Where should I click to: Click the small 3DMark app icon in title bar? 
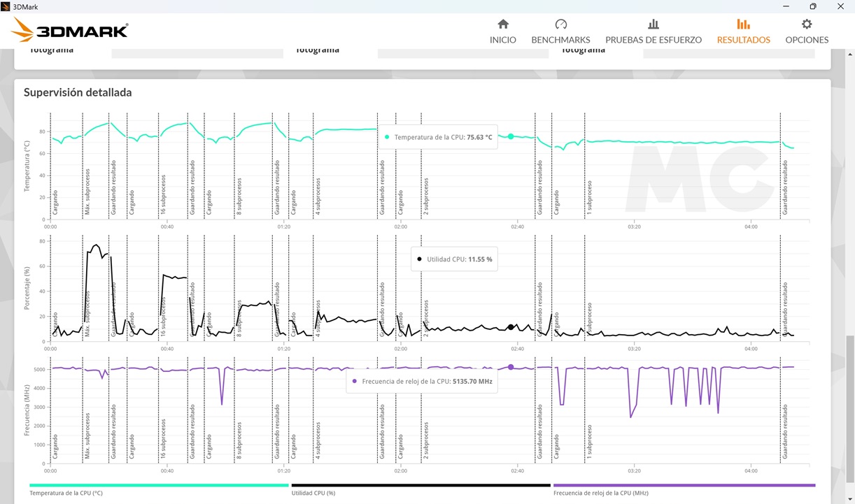(x=6, y=6)
